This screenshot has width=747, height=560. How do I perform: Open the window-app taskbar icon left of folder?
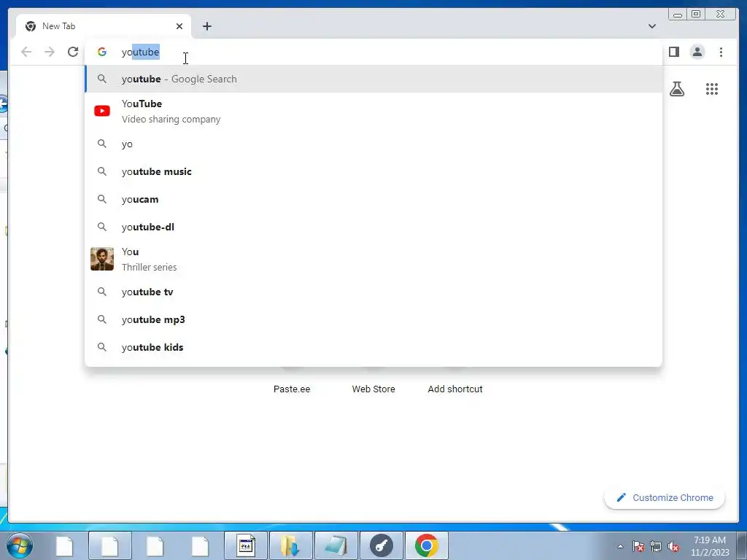coord(246,545)
